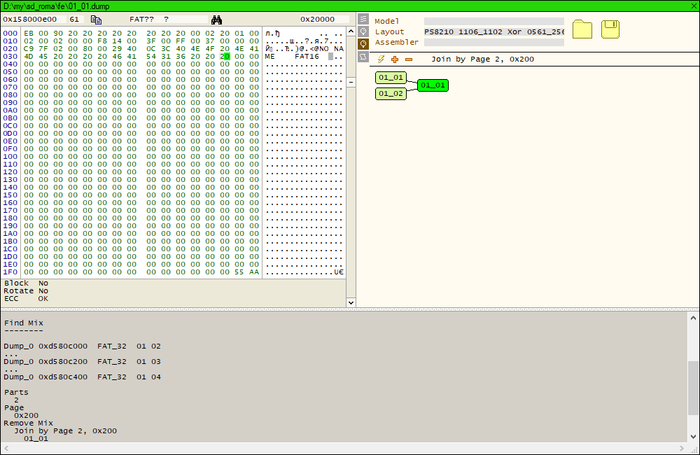This screenshot has height=455, width=700.
Task: Click the orange minus remove icon
Action: 408,59
